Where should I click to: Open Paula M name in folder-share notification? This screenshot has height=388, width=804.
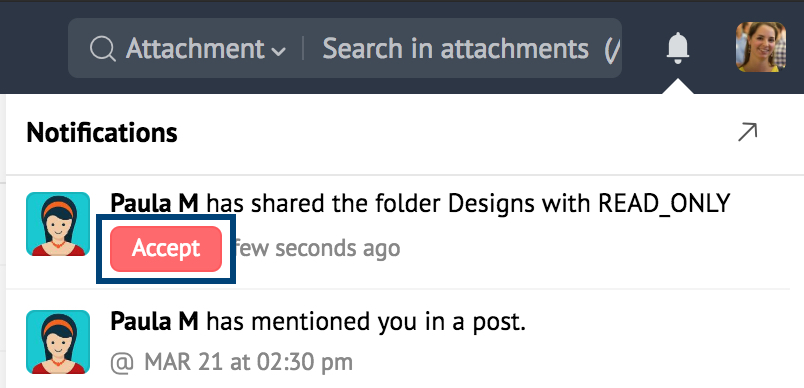click(154, 204)
